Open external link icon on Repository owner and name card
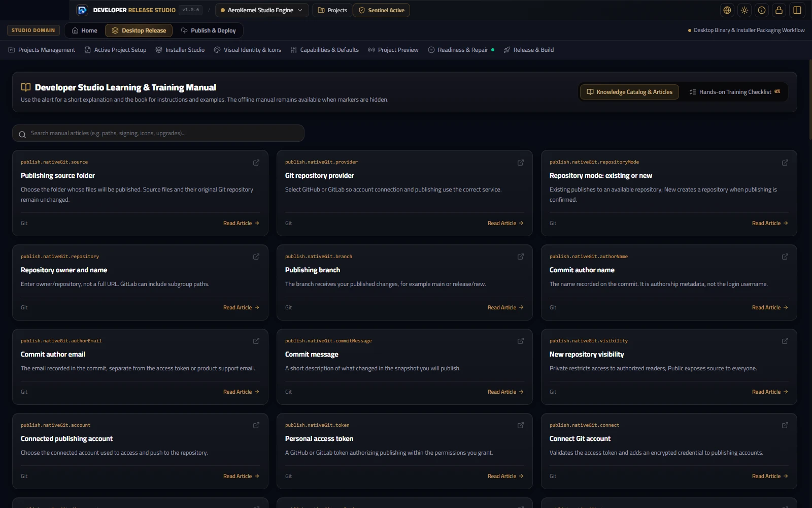 [256, 257]
